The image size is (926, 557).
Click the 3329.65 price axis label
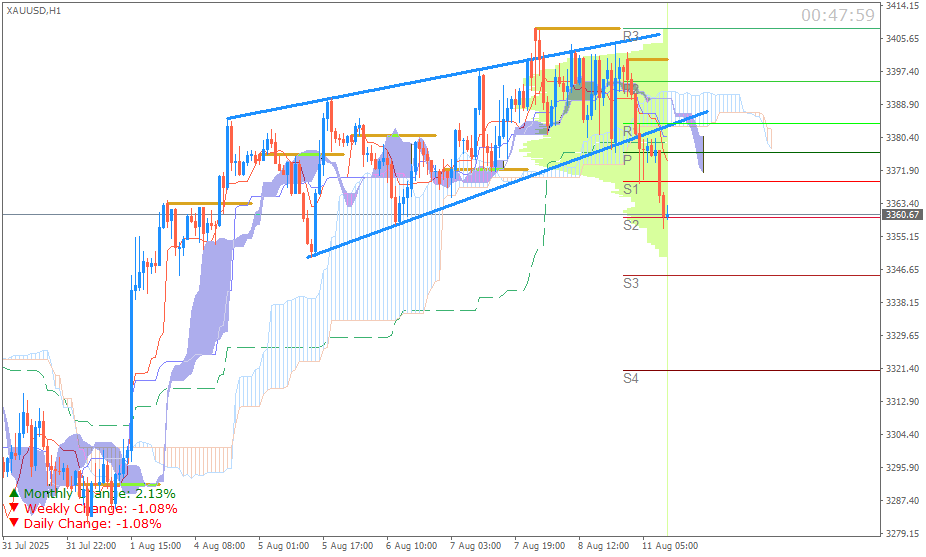(x=902, y=335)
